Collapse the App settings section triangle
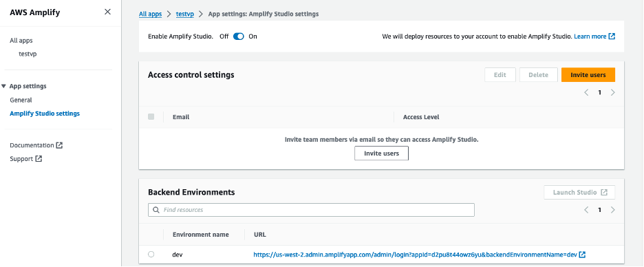644x267 pixels. click(3, 86)
